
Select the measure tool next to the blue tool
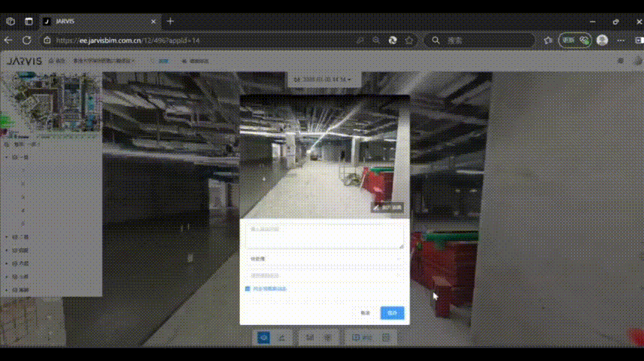[282, 338]
